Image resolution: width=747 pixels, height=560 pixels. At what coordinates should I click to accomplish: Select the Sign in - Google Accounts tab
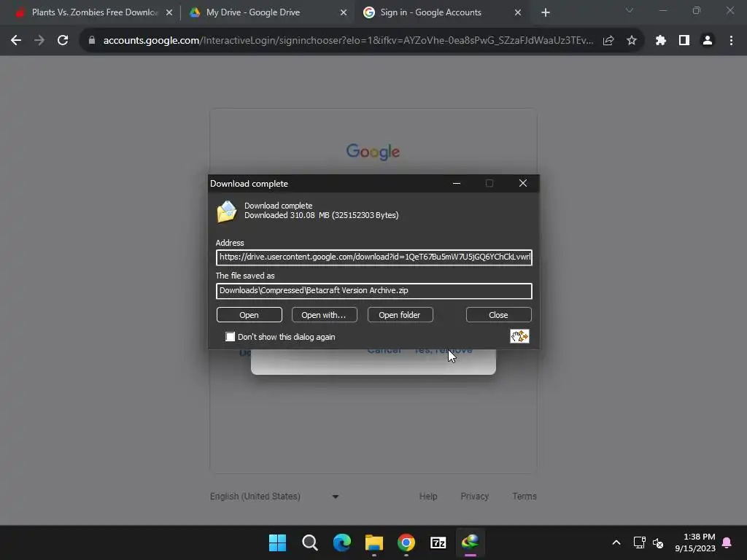pyautogui.click(x=430, y=12)
